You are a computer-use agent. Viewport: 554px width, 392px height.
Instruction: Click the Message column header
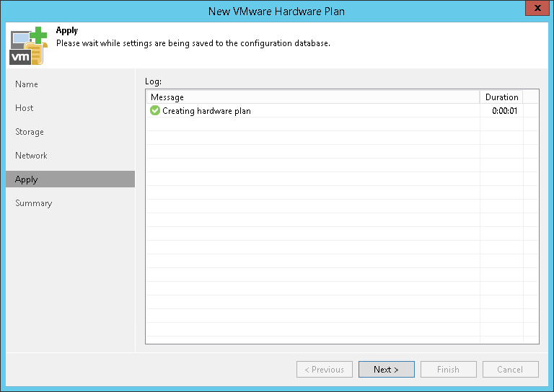[x=313, y=97]
